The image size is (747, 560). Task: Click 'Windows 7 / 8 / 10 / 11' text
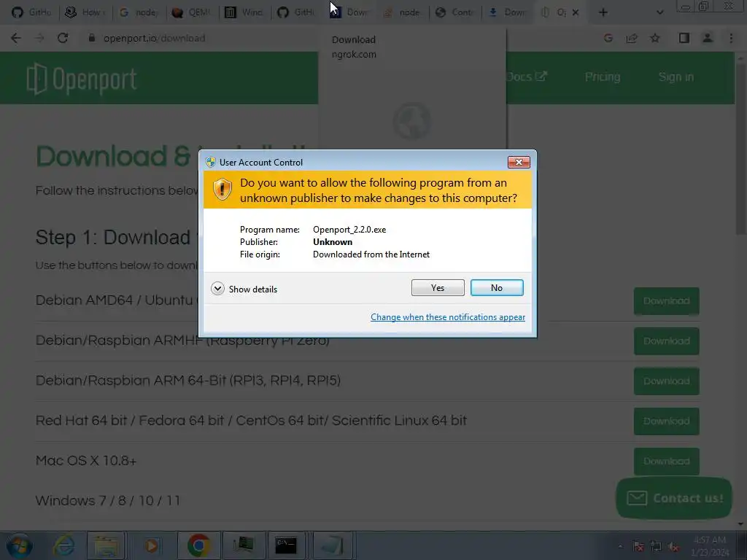tap(108, 500)
